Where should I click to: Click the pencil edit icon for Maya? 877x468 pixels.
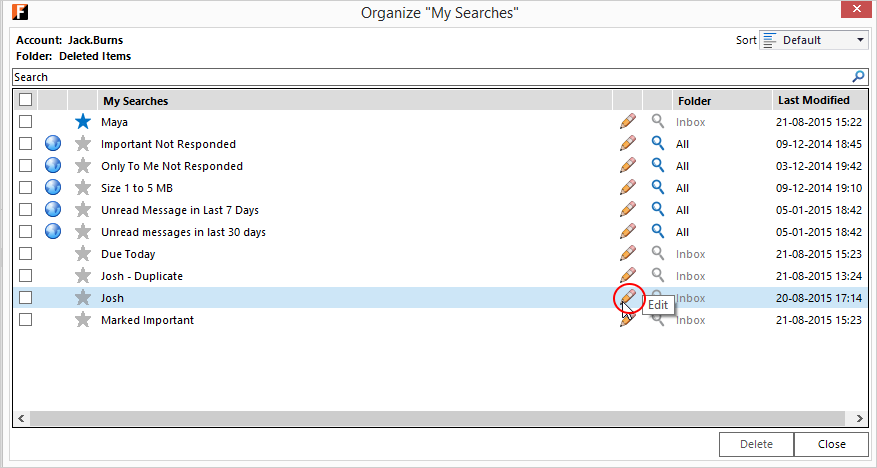tap(627, 122)
